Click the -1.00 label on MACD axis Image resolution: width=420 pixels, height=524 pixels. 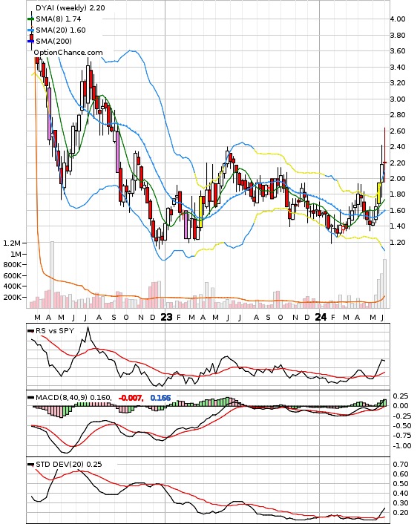(400, 445)
